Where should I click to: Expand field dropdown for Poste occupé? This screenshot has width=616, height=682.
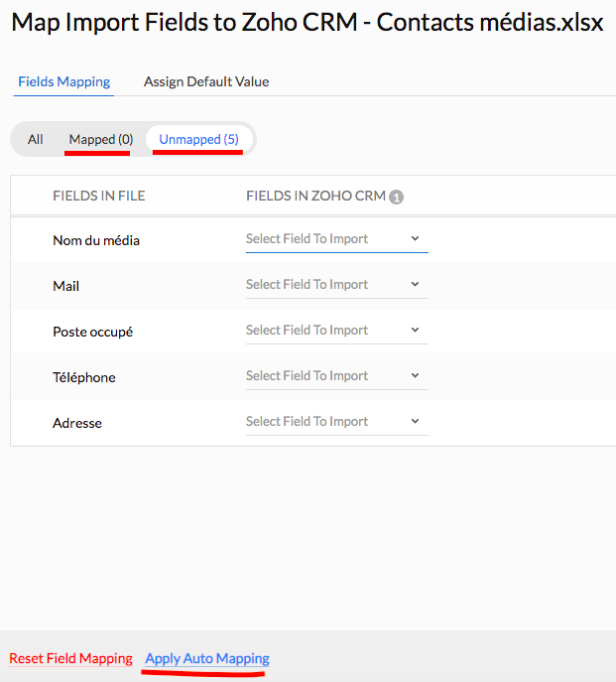click(x=337, y=331)
